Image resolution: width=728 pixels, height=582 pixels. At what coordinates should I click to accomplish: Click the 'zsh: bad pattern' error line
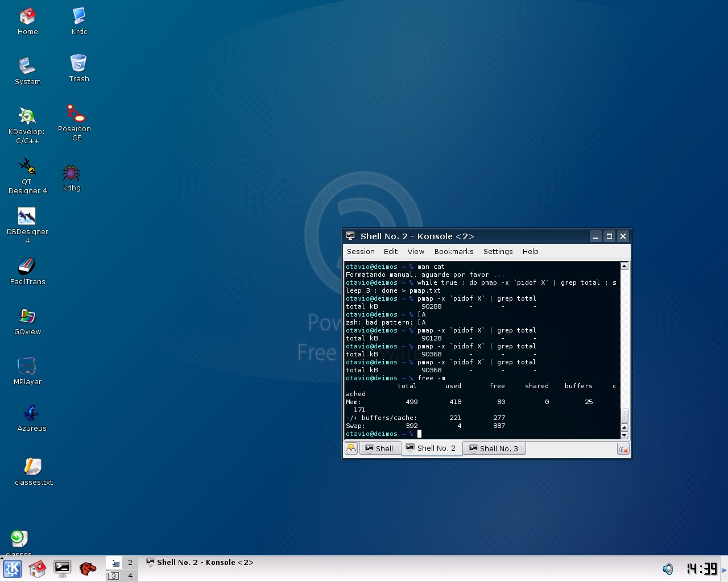(386, 322)
